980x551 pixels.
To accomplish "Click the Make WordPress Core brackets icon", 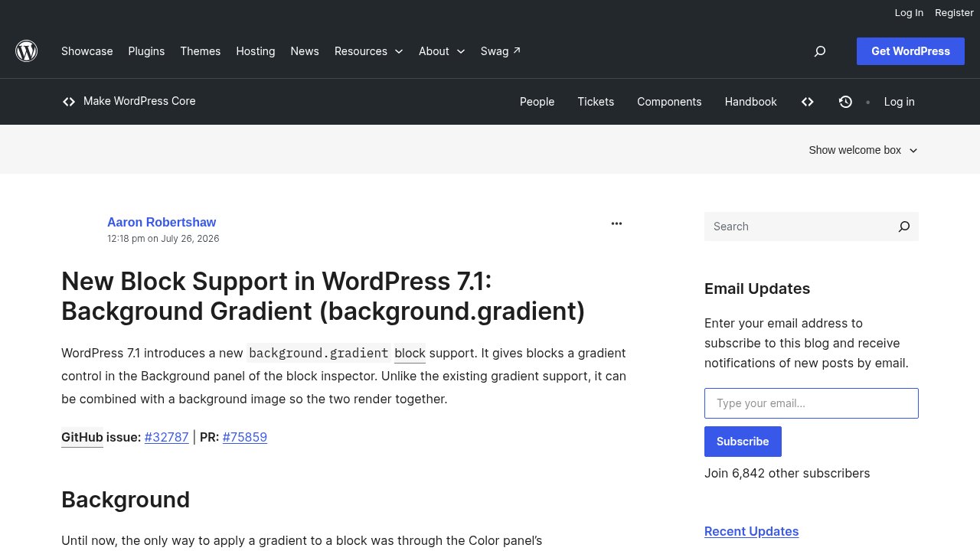I will point(69,102).
